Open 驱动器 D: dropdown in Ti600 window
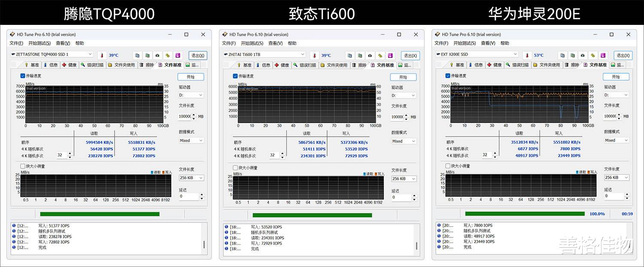Screen dimensions: 644x267 pyautogui.click(x=404, y=96)
